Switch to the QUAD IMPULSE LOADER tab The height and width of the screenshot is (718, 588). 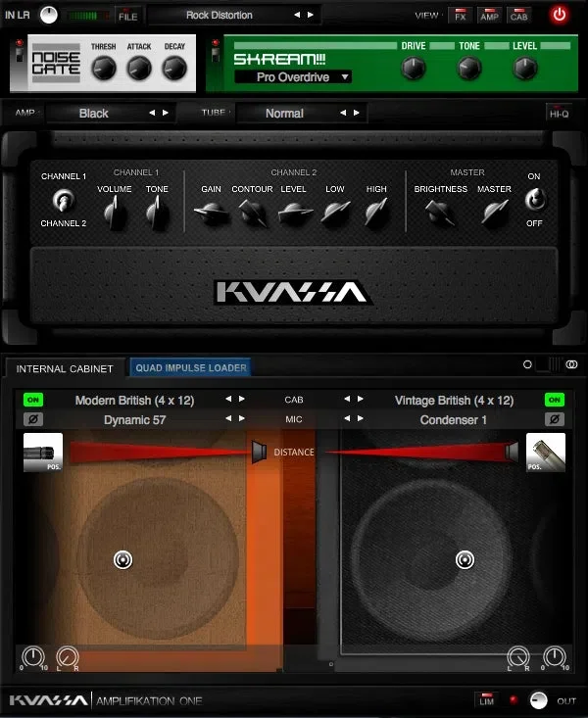click(x=191, y=367)
